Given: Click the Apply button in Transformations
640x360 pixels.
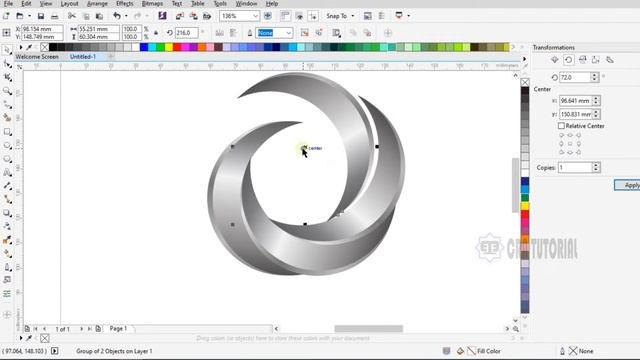Looking at the screenshot, I should point(627,185).
